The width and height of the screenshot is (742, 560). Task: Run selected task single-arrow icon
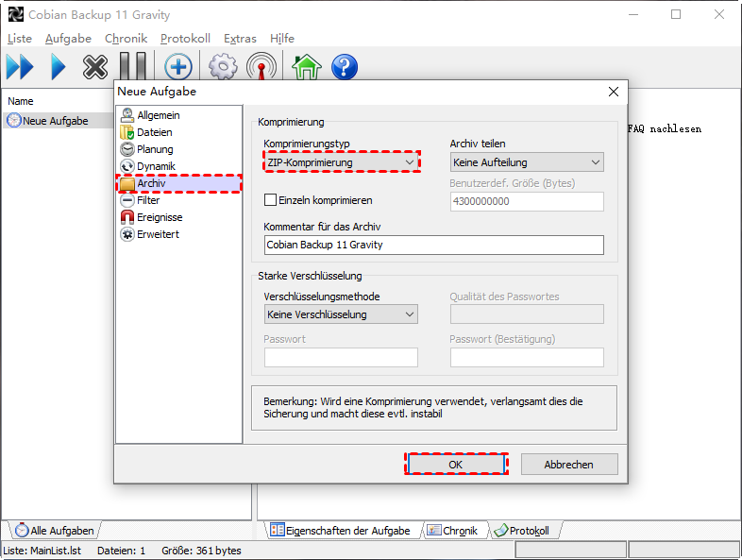59,67
